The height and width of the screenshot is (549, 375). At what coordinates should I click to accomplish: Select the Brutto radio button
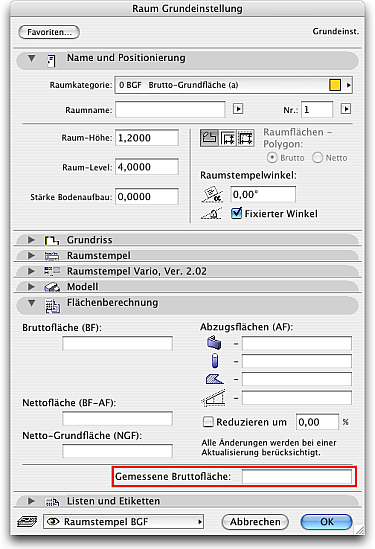[272, 158]
